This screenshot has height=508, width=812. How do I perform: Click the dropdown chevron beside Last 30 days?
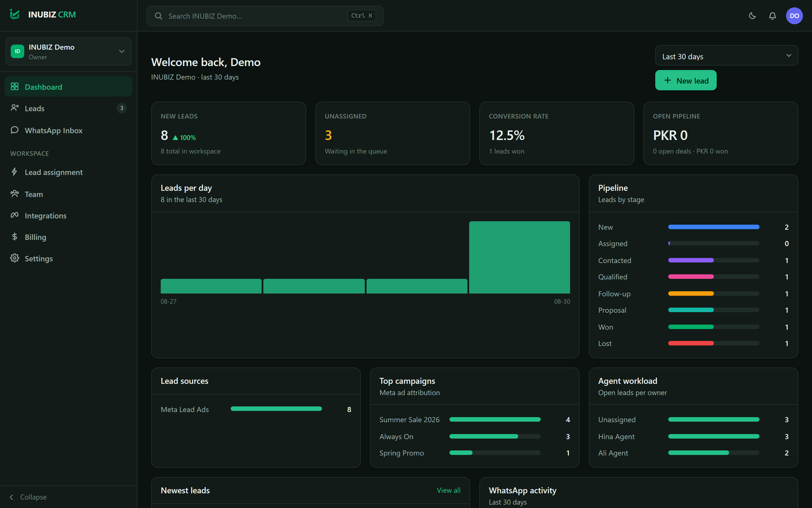[x=789, y=55]
